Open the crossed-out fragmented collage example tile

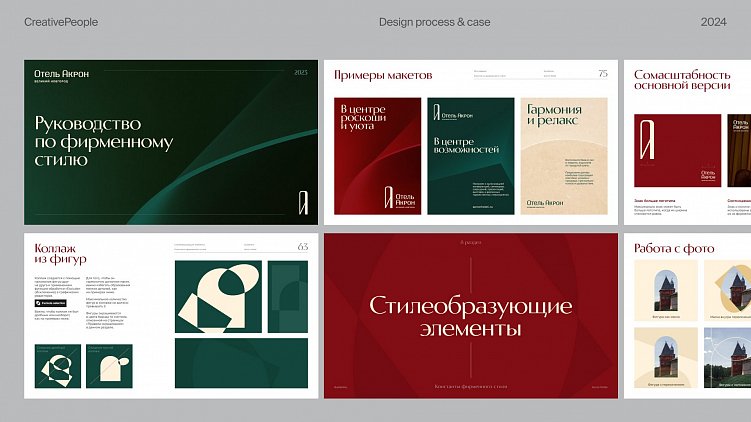(x=57, y=366)
